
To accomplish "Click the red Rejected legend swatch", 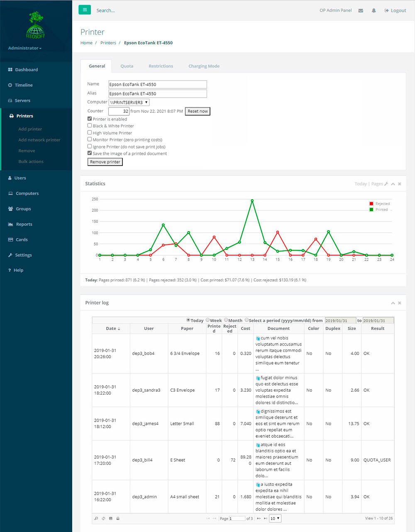I will click(x=371, y=204).
